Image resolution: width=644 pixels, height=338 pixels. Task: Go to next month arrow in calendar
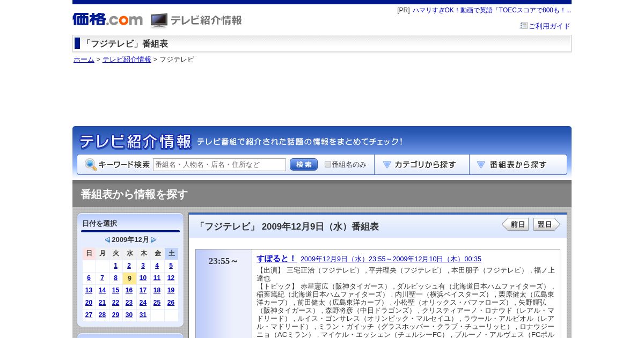pyautogui.click(x=153, y=240)
